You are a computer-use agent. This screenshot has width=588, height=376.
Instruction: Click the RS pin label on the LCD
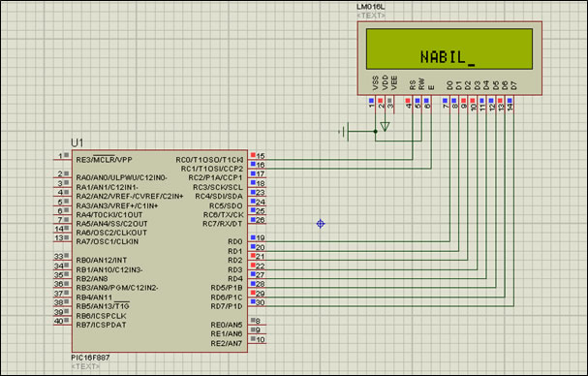[x=413, y=85]
